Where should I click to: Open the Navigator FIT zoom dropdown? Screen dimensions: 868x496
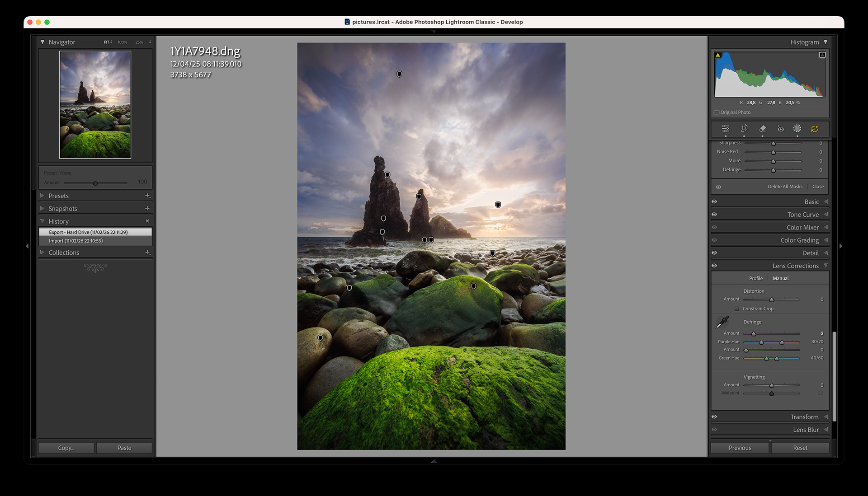point(108,42)
